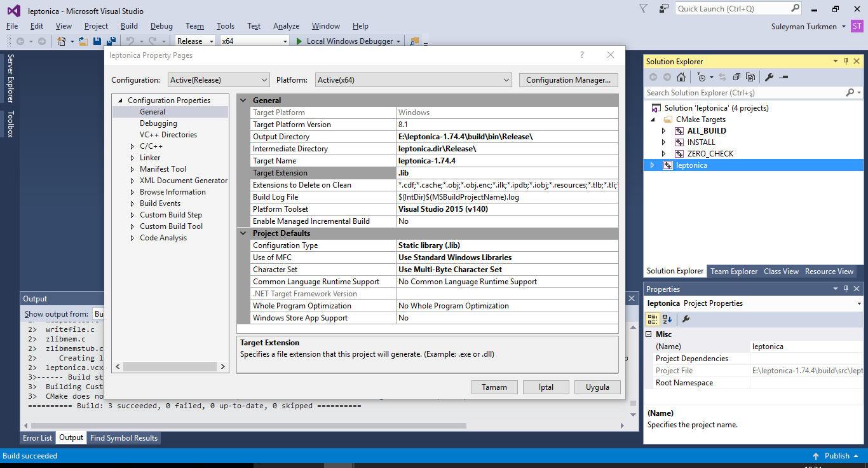Open the Platform dropdown showing Active(x64)
The height and width of the screenshot is (468, 868).
(x=413, y=80)
